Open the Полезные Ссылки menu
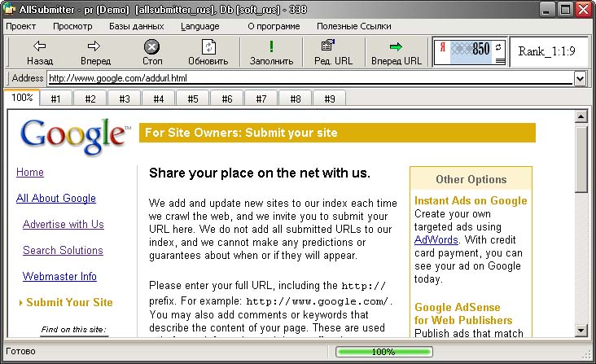The height and width of the screenshot is (364, 596). (x=354, y=26)
